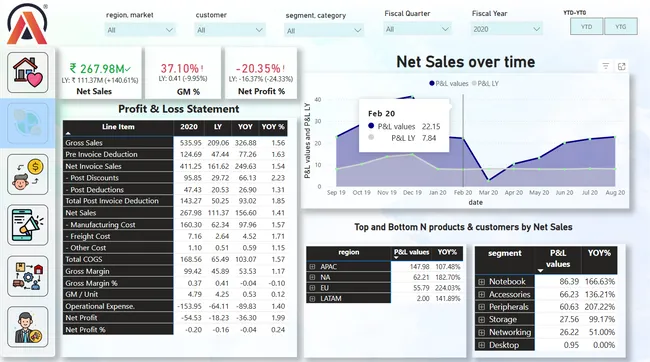Open the customer finance coin icon
The image size is (650, 362).
(28, 174)
